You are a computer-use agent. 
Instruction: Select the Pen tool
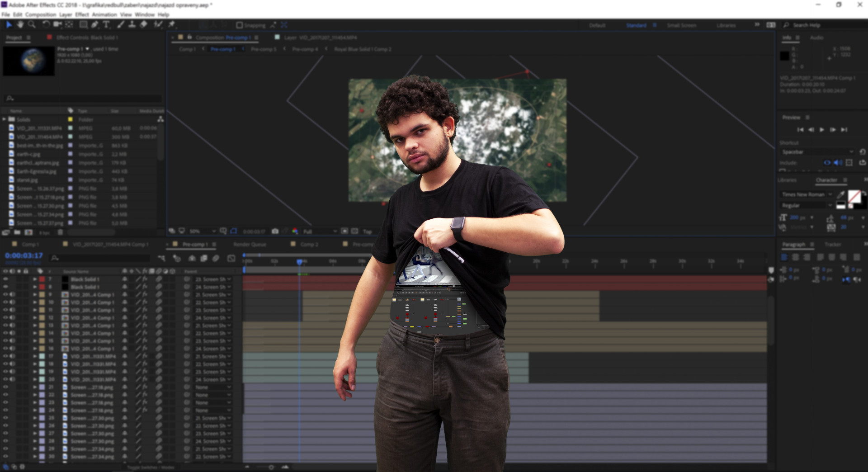[95, 24]
